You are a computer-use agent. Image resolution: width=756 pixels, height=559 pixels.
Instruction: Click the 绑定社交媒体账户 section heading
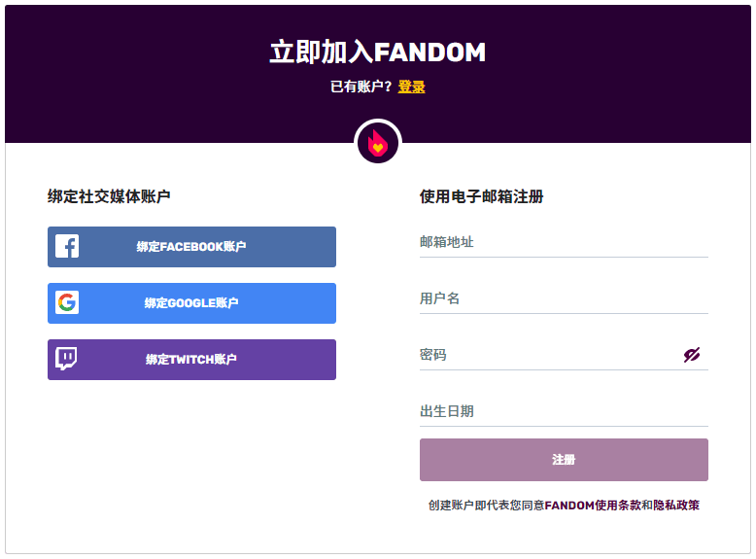coord(109,196)
